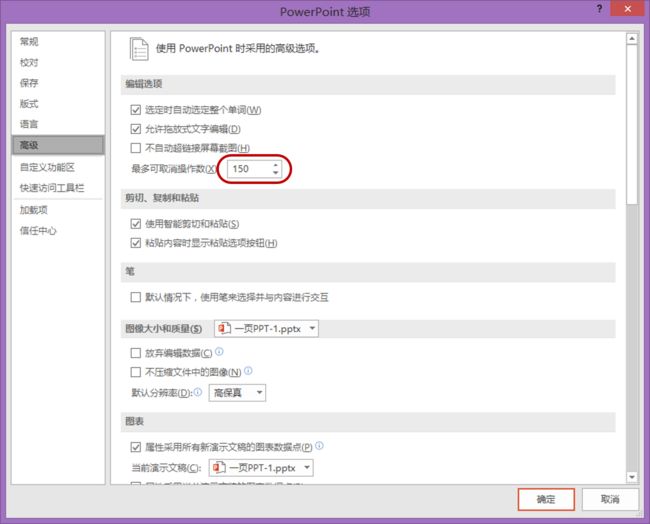650x524 pixels.
Task: Click the 取消 button
Action: pyautogui.click(x=610, y=499)
